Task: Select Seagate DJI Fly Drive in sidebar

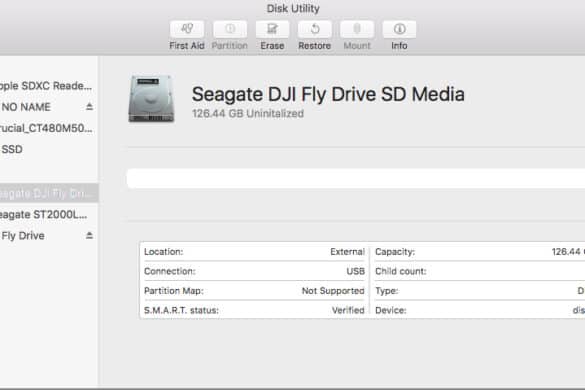Action: (49, 193)
